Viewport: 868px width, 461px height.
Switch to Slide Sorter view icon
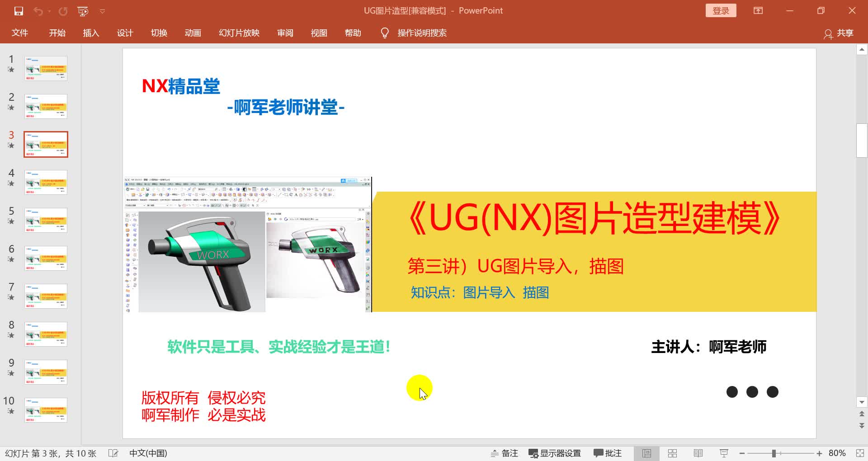pos(672,453)
